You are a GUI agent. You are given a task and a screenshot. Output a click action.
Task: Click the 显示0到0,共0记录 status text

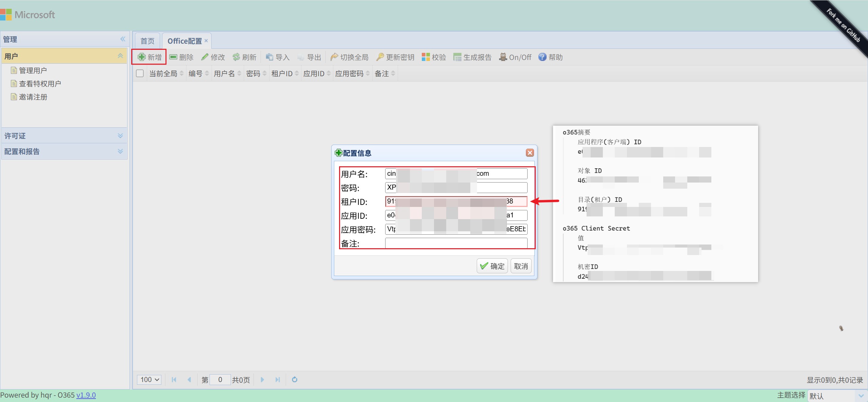[x=835, y=380]
